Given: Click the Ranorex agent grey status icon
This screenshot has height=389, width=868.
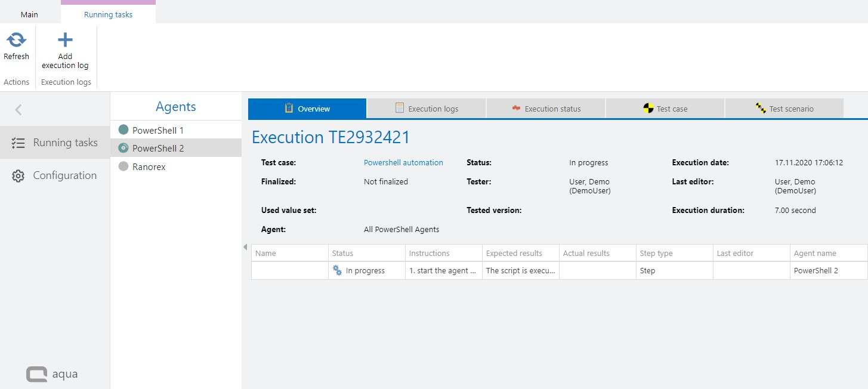Looking at the screenshot, I should point(123,167).
